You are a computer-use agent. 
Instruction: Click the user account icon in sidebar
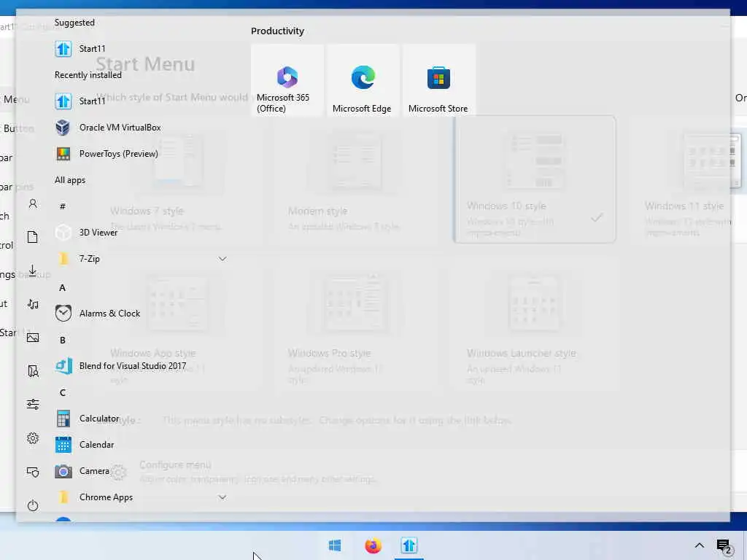(x=33, y=204)
